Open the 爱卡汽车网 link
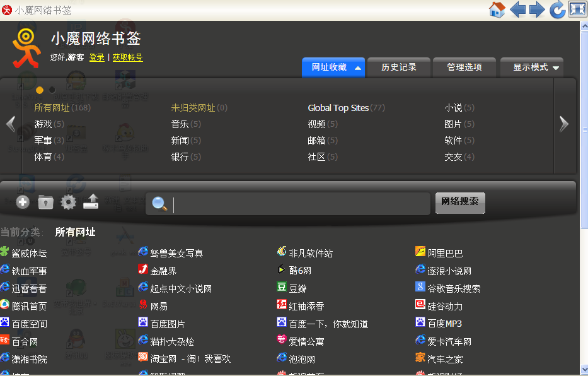 [x=449, y=341]
